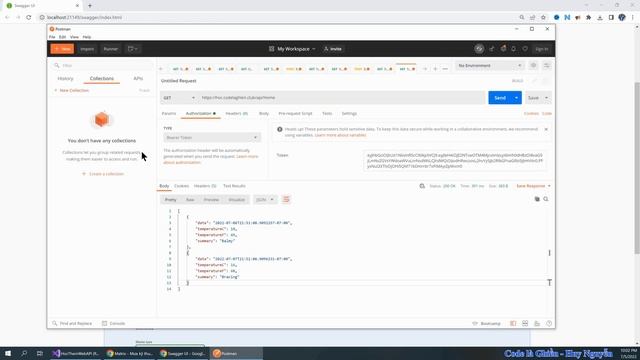Open the JSON format dropdown

pos(264,200)
